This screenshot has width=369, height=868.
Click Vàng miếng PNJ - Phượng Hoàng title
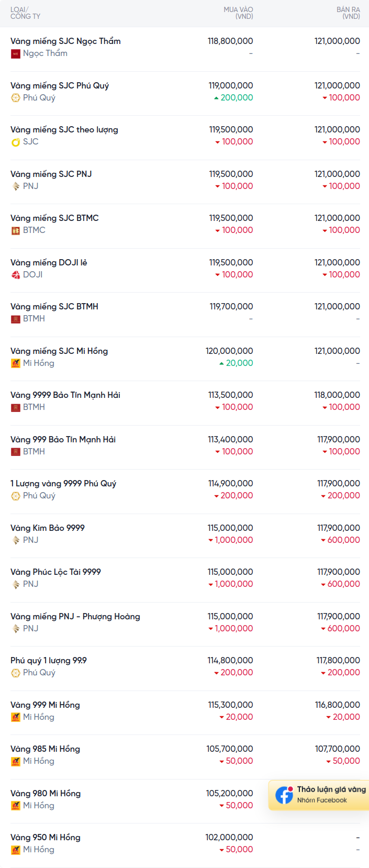(x=75, y=616)
